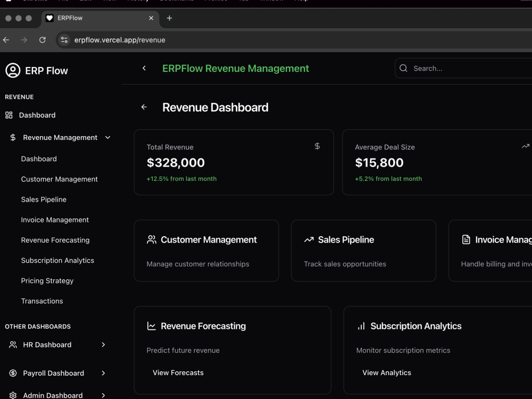The image size is (532, 399).
Task: Click the magnifier icon in search box
Action: tap(403, 68)
